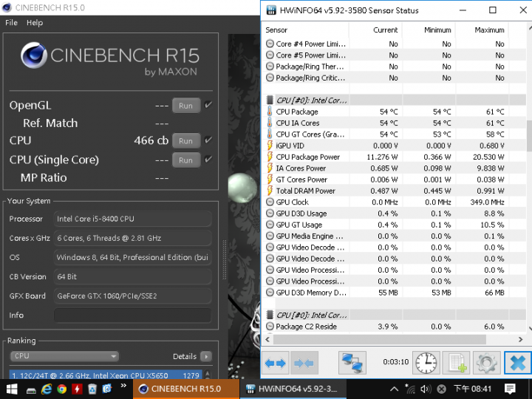This screenshot has height=399, width=532.
Task: Toggle the CPU test checkbox
Action: [x=208, y=140]
